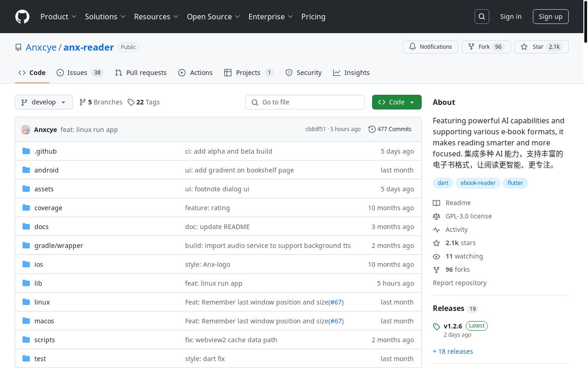The image size is (588, 368).
Task: Click the GitHub logo icon
Action: tap(22, 17)
